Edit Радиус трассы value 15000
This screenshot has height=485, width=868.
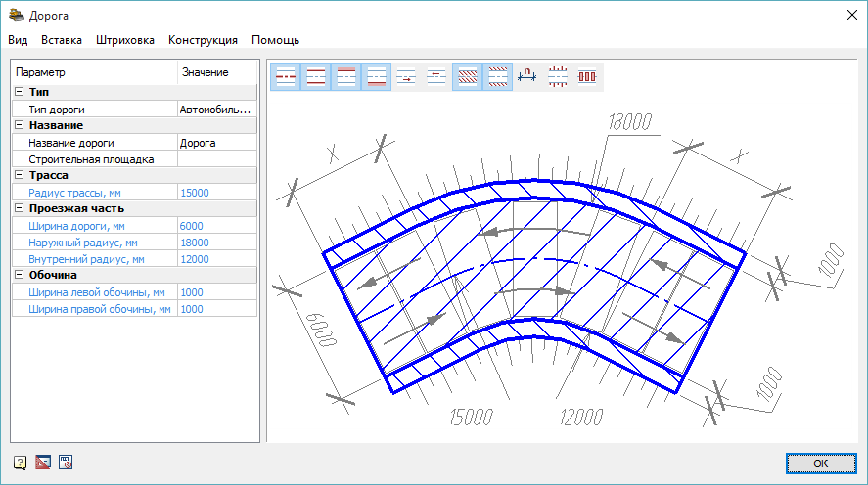point(217,193)
